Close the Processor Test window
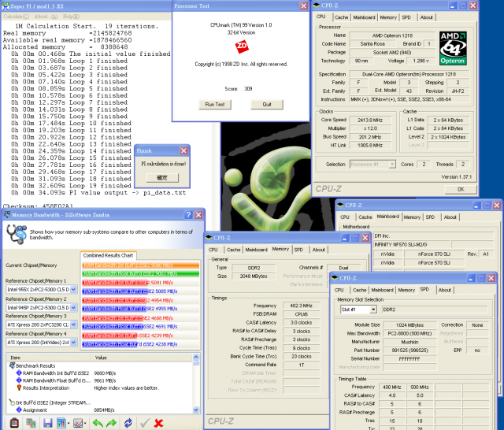 [x=304, y=6]
